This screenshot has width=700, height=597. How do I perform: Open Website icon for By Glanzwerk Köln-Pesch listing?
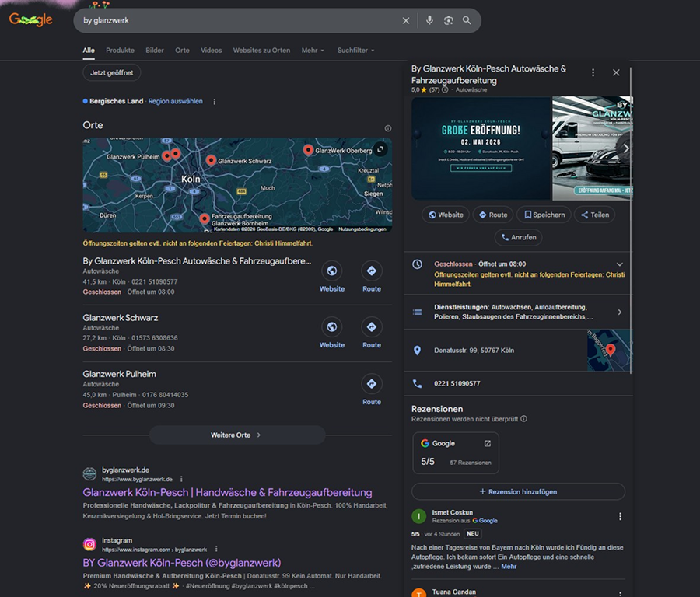pyautogui.click(x=331, y=271)
